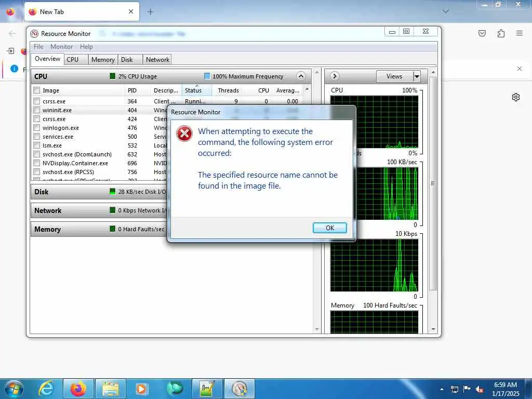Click the Resource Monitor title bar icon
The width and height of the screenshot is (532, 399).
[34, 34]
